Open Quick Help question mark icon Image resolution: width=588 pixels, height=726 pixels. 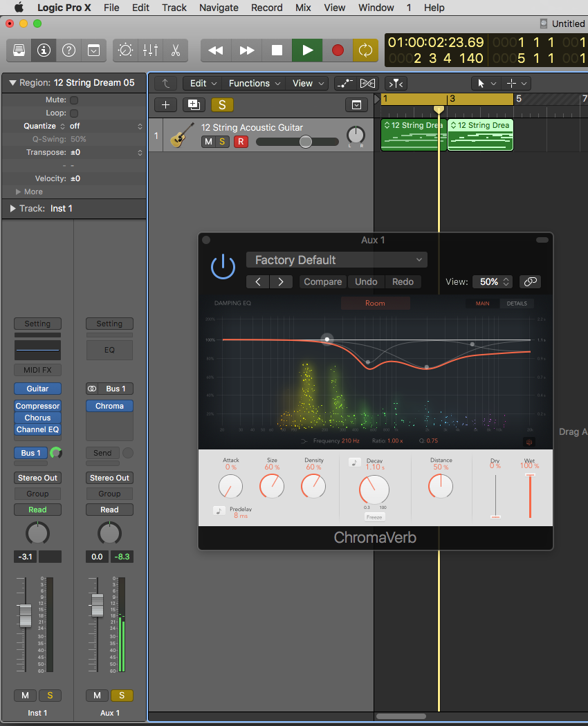click(x=68, y=50)
